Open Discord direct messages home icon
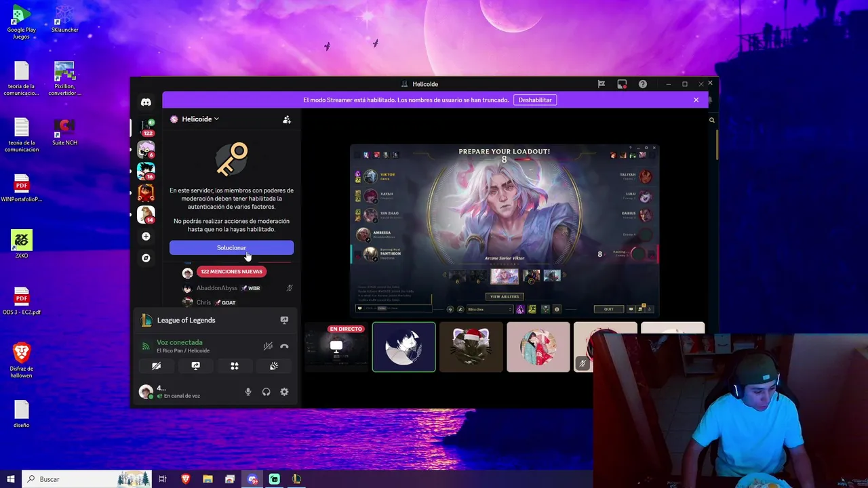Viewport: 868px width, 488px height. pos(146,102)
